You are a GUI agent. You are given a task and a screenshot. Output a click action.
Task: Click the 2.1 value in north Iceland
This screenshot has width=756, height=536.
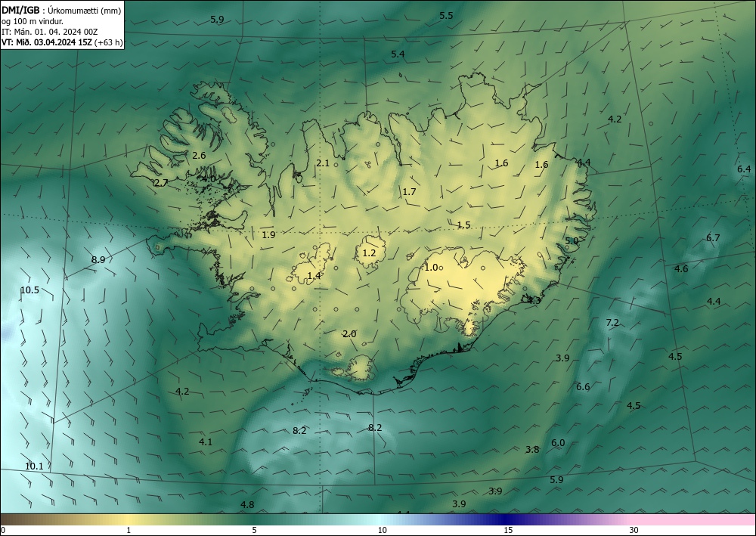323,163
